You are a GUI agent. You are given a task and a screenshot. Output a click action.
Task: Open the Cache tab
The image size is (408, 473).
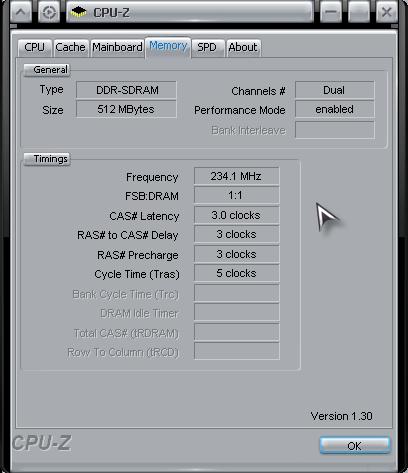pos(70,47)
